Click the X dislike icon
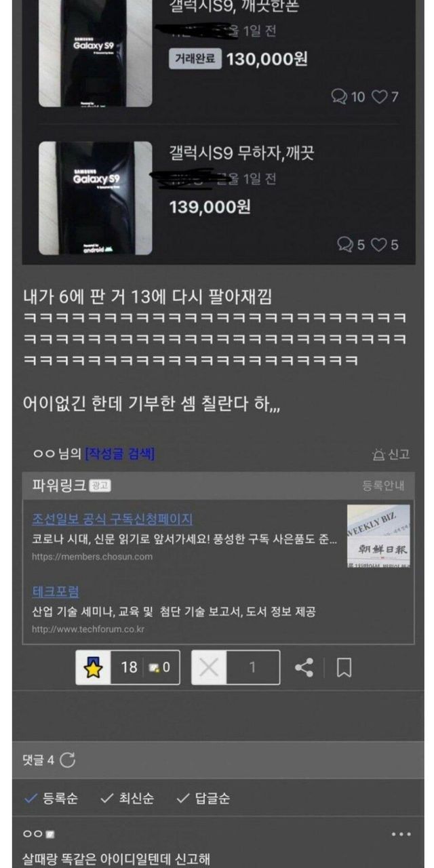434x868 pixels. pos(209,668)
